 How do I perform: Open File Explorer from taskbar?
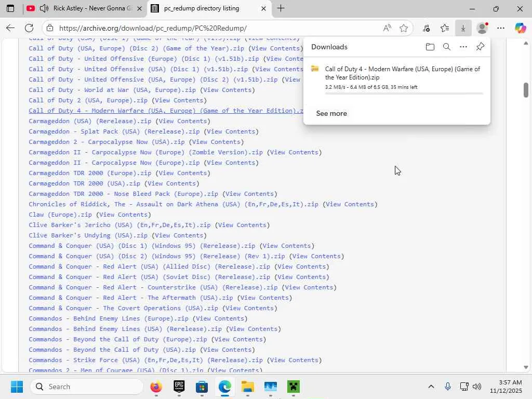pyautogui.click(x=248, y=387)
